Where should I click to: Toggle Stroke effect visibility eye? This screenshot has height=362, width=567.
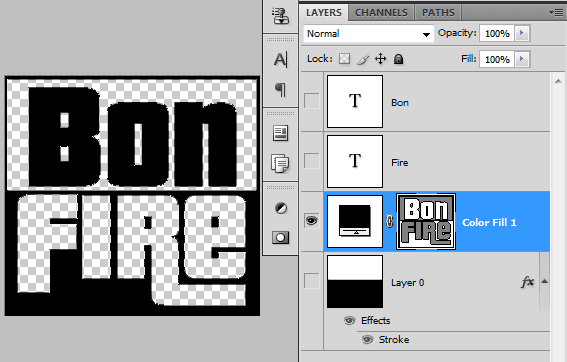367,340
